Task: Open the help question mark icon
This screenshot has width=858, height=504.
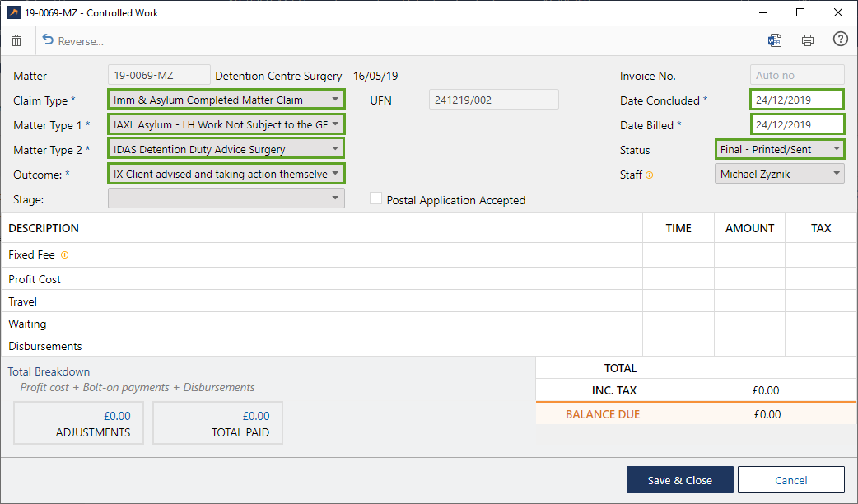Action: click(840, 40)
